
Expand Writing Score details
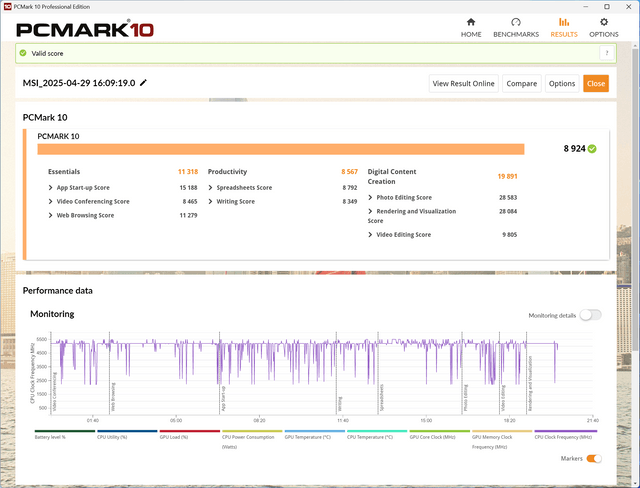(210, 202)
